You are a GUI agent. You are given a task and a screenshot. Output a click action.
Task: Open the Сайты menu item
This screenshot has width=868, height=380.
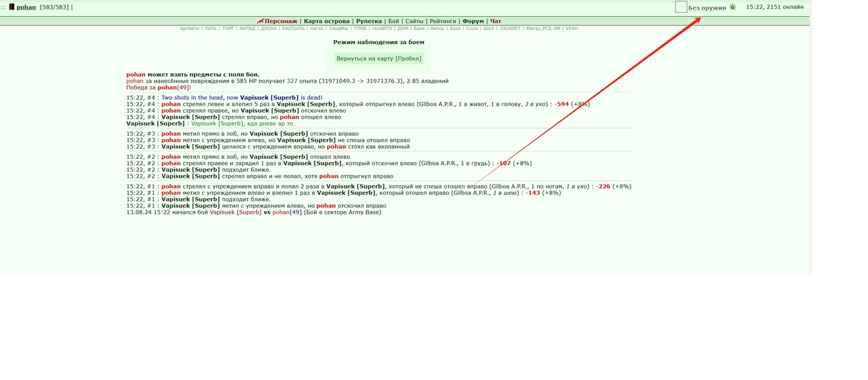[x=414, y=21]
